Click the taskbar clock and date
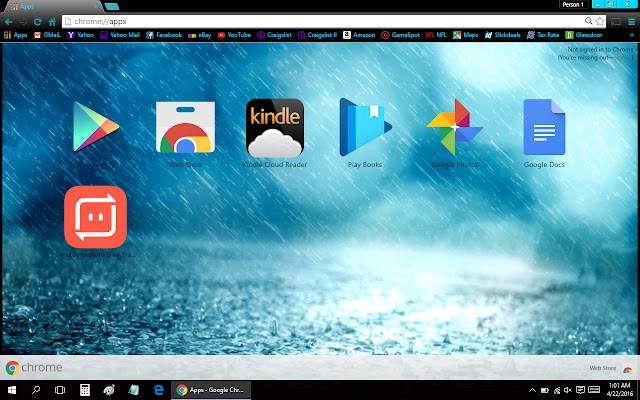The width and height of the screenshot is (640, 400). [620, 390]
